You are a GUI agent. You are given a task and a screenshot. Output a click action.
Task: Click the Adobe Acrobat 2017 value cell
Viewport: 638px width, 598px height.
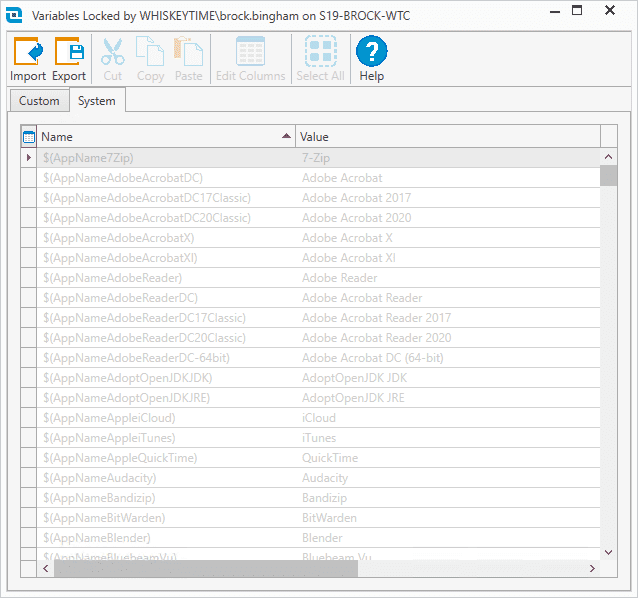(448, 198)
